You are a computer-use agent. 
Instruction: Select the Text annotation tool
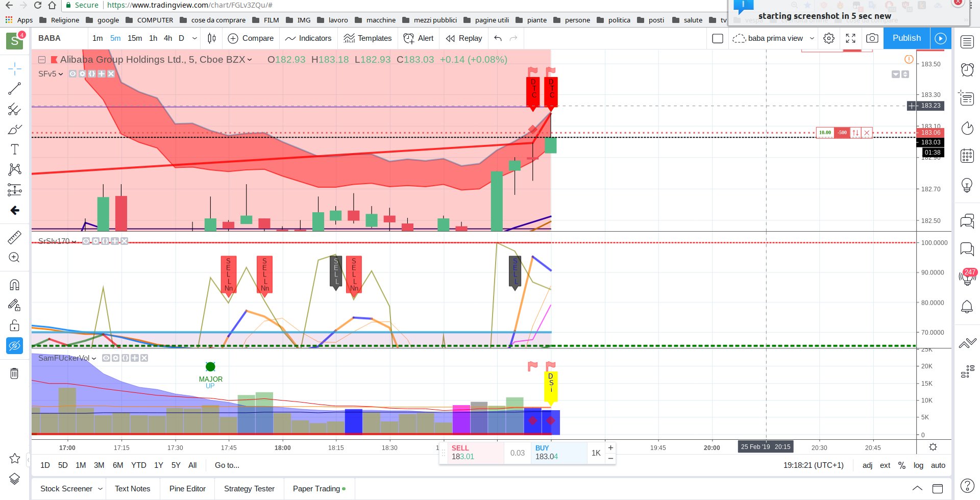click(x=15, y=149)
